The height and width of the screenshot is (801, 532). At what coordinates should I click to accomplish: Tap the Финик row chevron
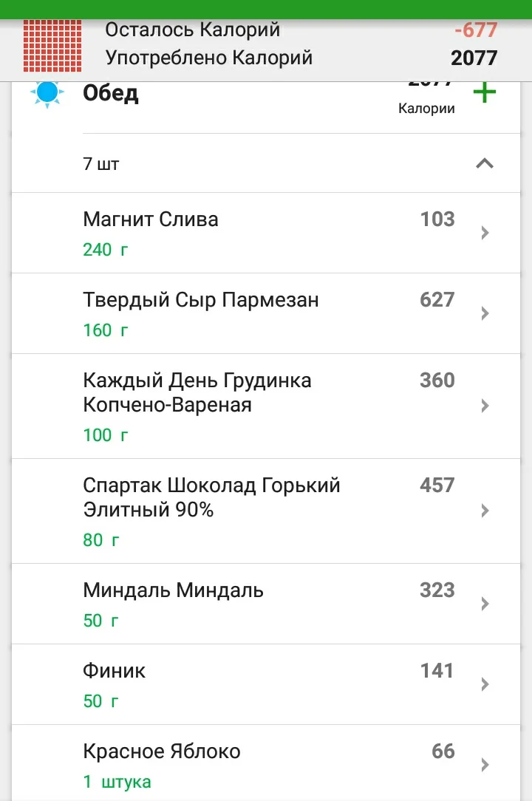coord(485,684)
